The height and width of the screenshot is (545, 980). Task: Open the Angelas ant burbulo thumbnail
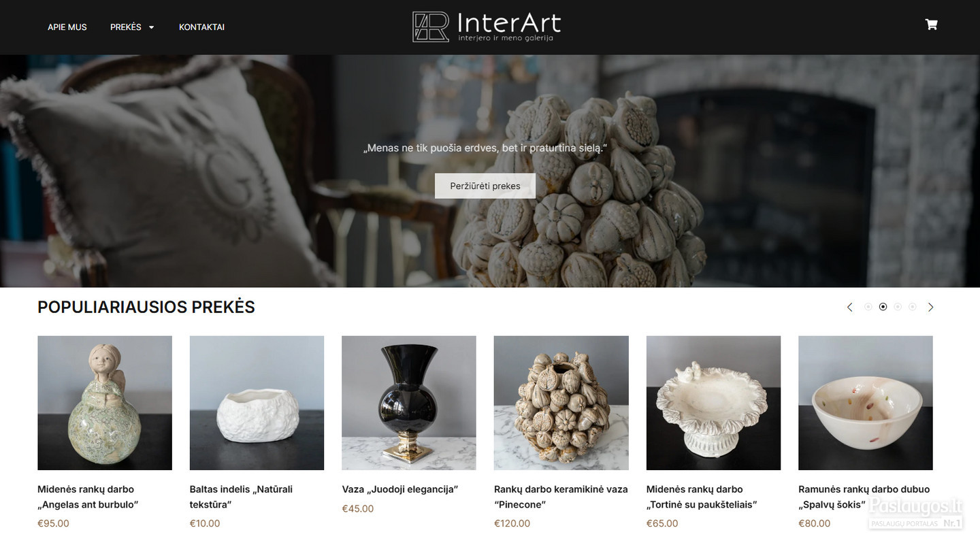click(105, 403)
